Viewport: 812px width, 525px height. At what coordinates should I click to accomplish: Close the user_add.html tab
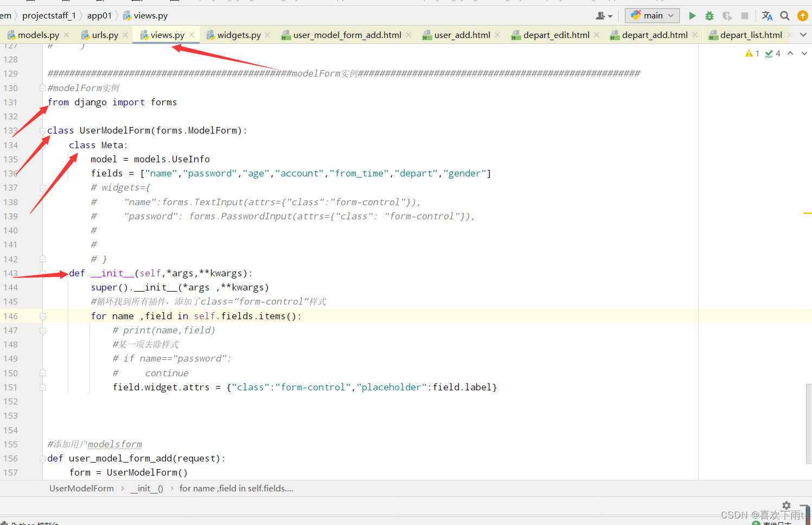click(497, 35)
